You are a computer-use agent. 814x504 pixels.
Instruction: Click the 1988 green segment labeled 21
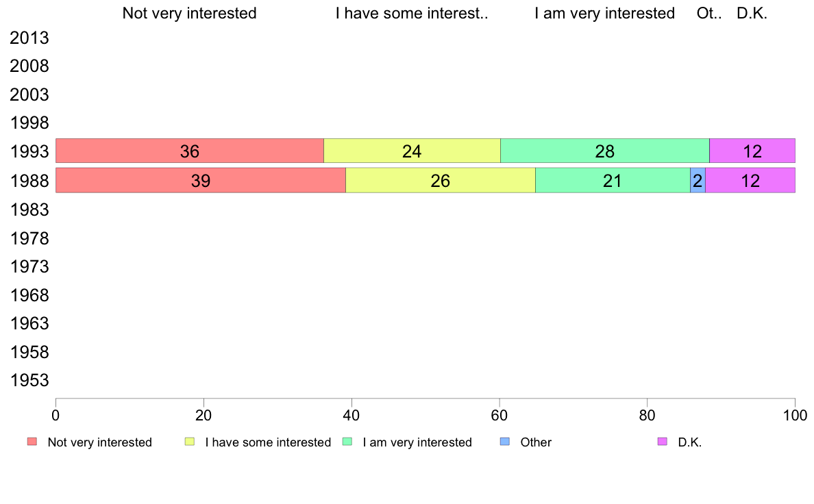[612, 180]
